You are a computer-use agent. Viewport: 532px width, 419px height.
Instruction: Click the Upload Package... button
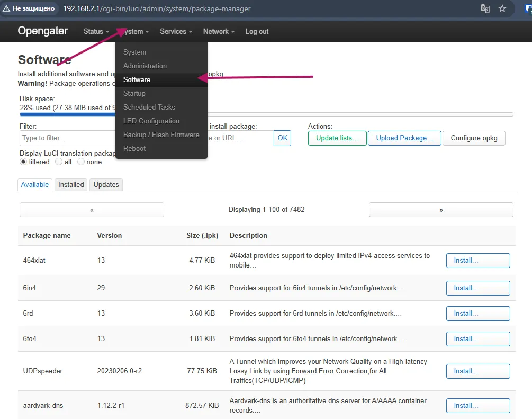pyautogui.click(x=404, y=138)
